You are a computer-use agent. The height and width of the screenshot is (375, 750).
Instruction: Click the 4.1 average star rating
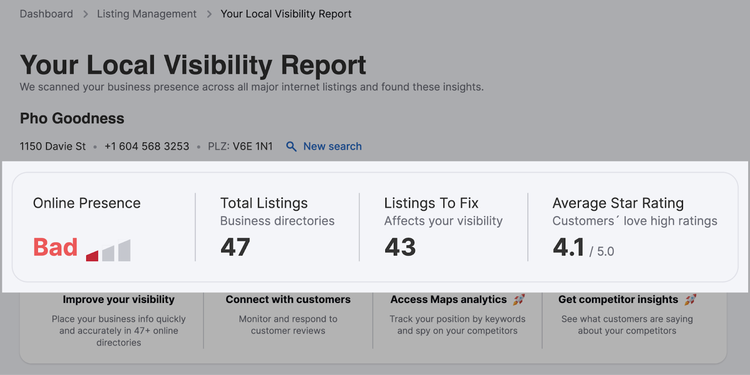[x=568, y=247]
